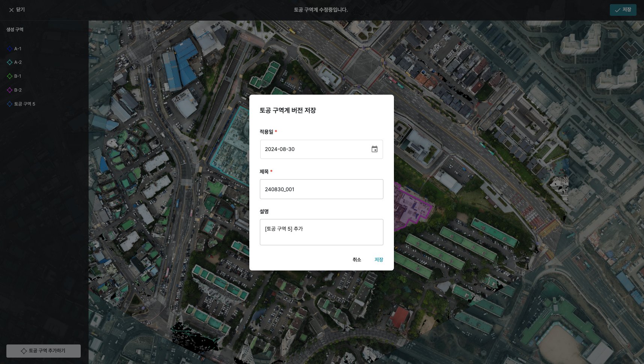Click the checkmark icon on top 저장 button
Screen dimensions: 644x364
(617, 10)
